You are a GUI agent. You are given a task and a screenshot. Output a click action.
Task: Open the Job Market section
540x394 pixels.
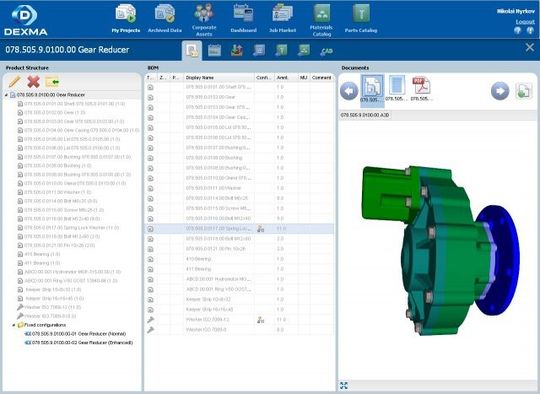[x=282, y=19]
